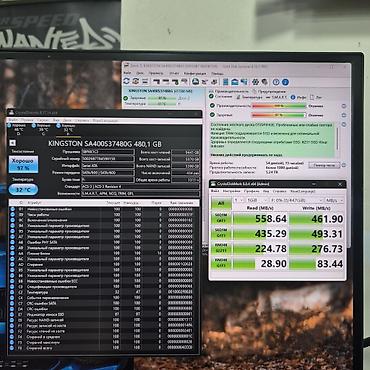Open the question-mark help icon in Hard Disk Sentinel
The height and width of the screenshot is (370, 370).
(x=276, y=82)
